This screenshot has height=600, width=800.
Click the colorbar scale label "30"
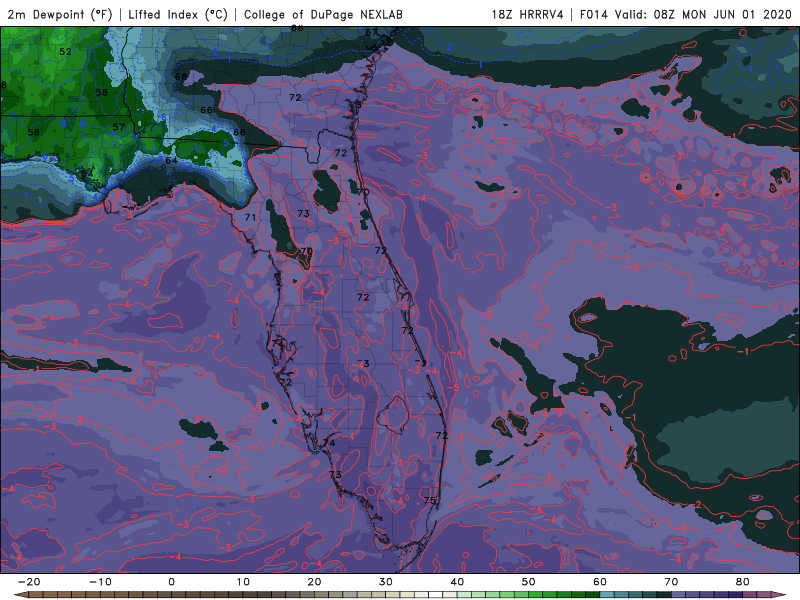386,582
